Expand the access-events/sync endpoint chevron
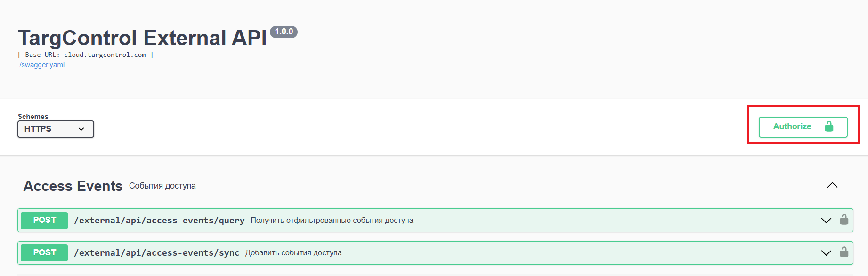868x276 pixels. 826,253
